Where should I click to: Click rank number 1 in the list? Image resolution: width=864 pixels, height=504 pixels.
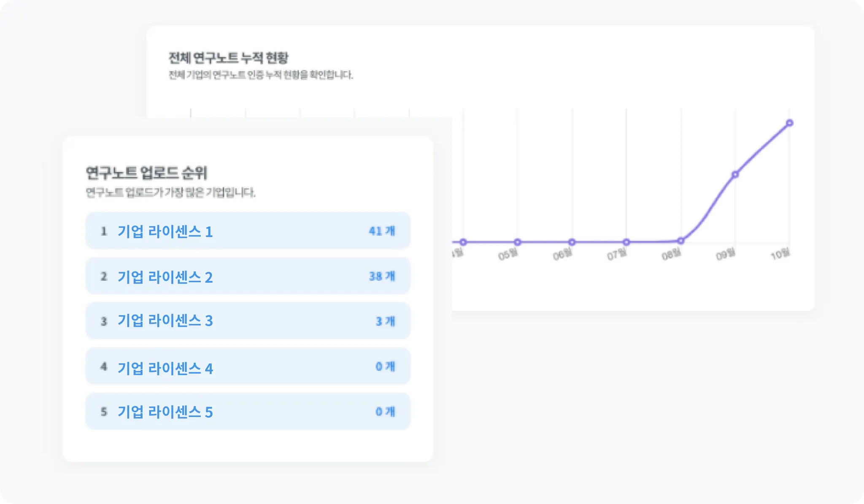point(104,231)
